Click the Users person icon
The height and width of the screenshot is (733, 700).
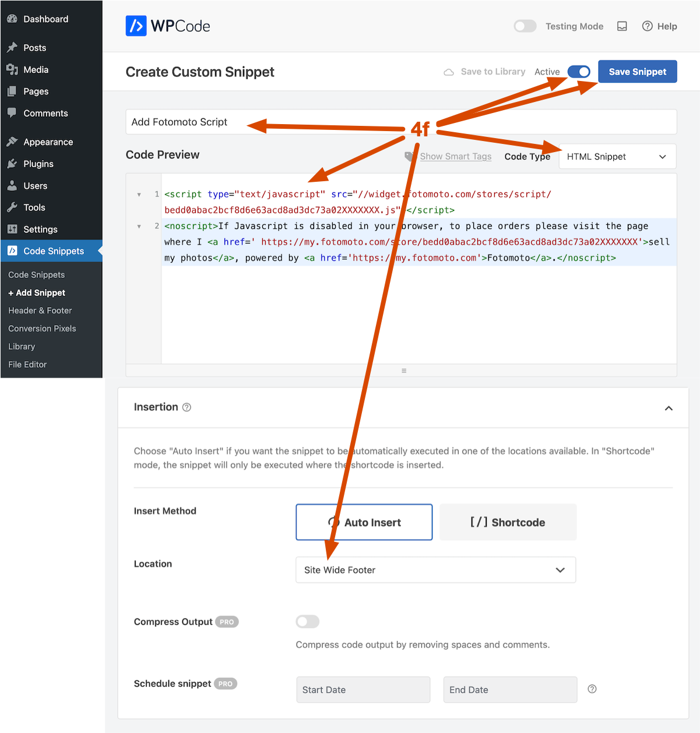(x=12, y=186)
